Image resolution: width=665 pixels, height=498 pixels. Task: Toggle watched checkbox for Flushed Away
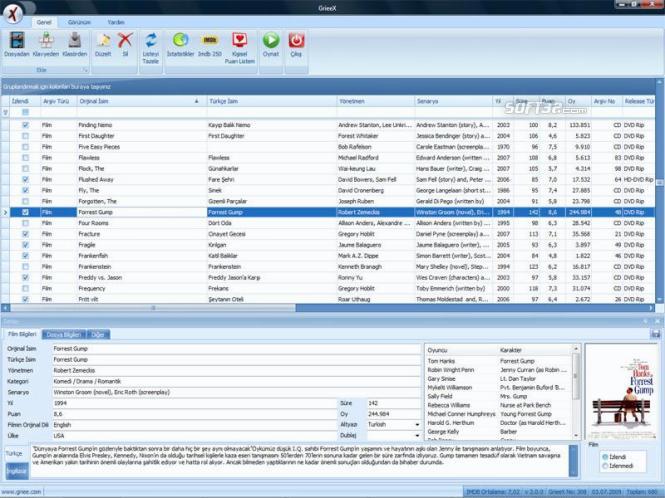point(25,179)
